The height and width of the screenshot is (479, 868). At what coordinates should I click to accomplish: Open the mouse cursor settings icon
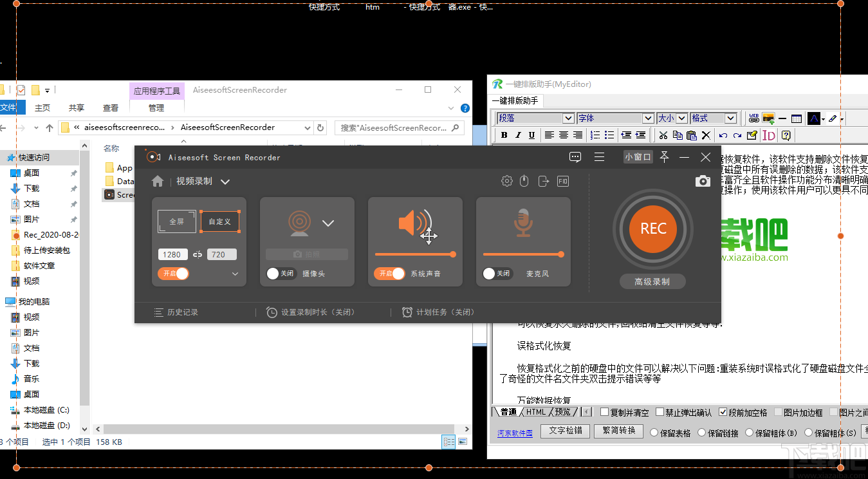click(x=524, y=182)
